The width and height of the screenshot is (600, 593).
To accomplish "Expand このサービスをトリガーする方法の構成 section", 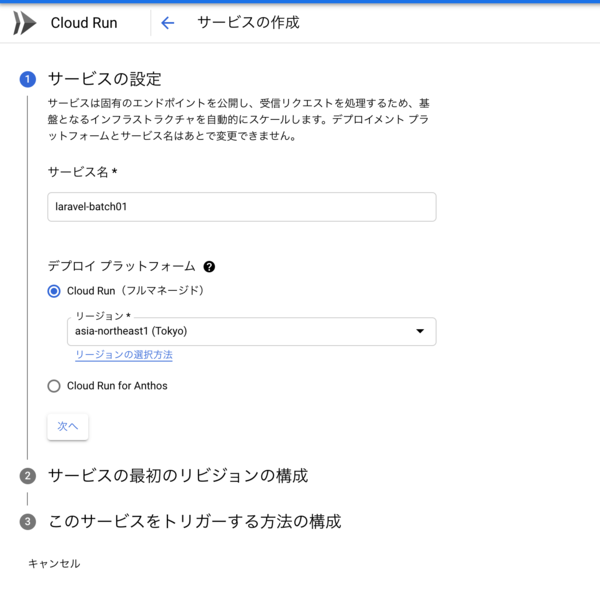I will click(195, 522).
